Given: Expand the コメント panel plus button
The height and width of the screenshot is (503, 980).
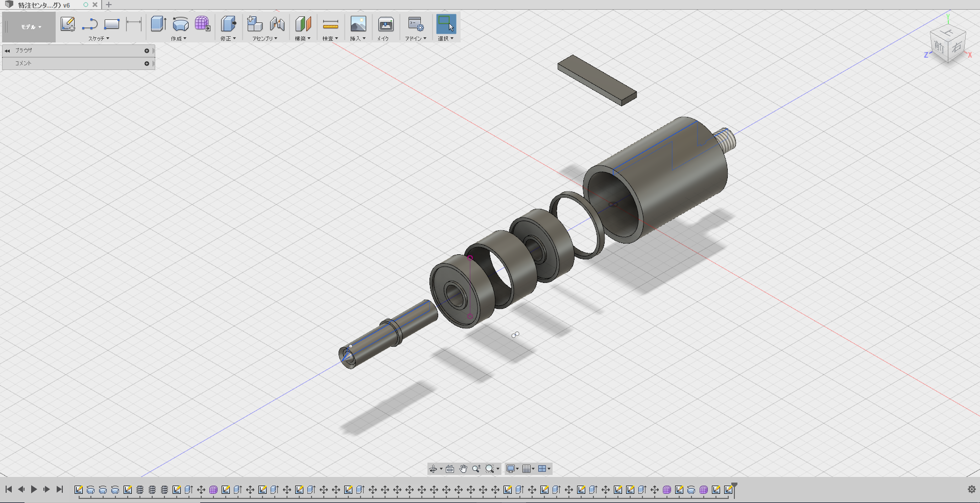Looking at the screenshot, I should click(x=147, y=63).
